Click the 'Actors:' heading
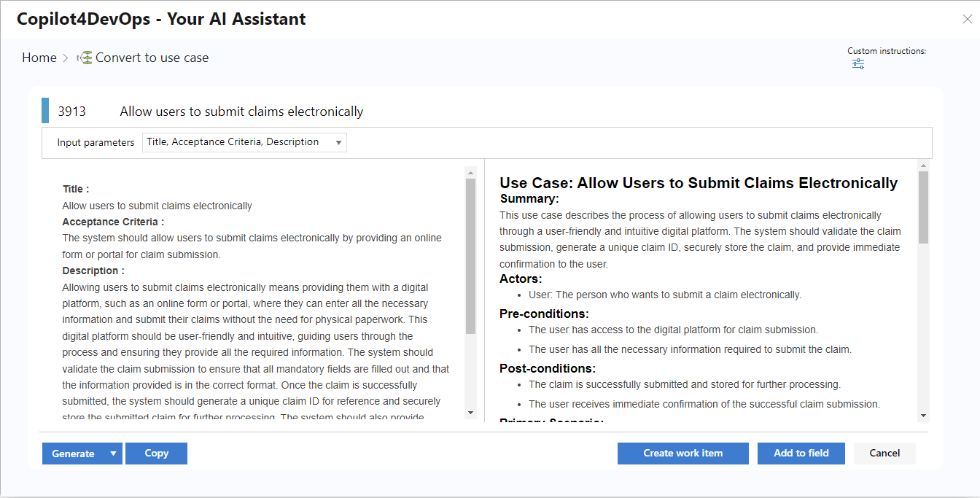980x498 pixels. pos(521,279)
